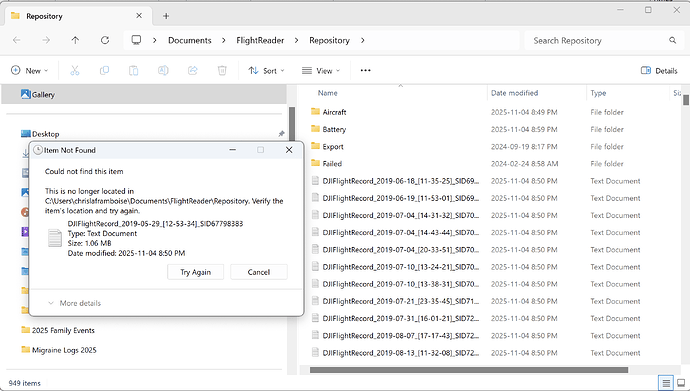Click the pin icon next to Desktop
The image size is (690, 391).
pos(281,134)
